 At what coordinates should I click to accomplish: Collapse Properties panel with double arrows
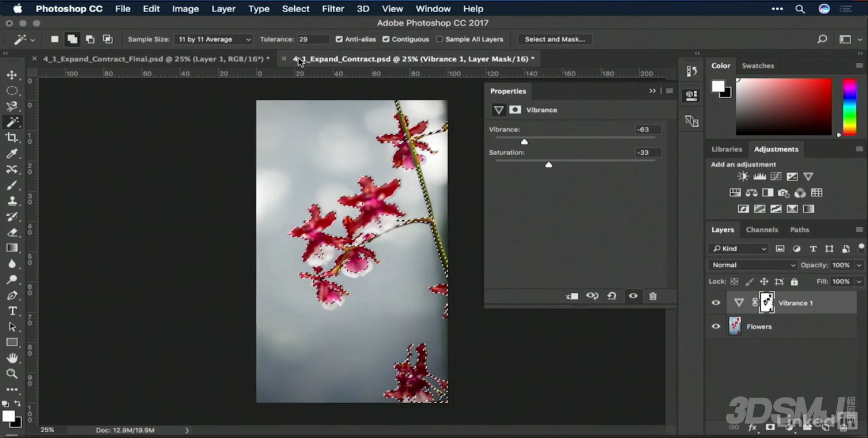(x=652, y=91)
